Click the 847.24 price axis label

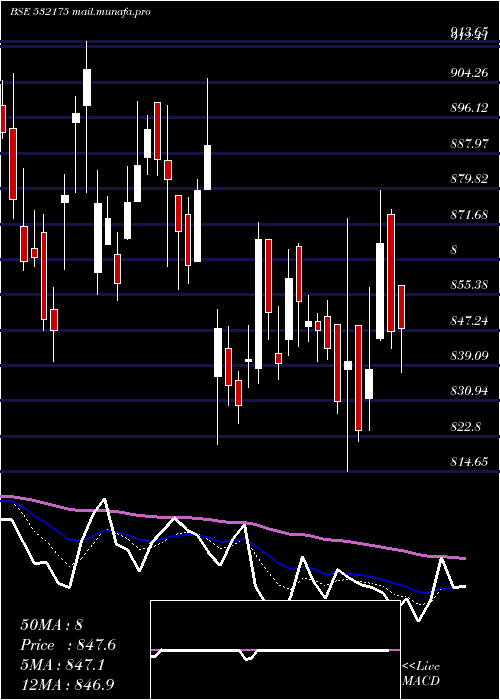point(469,320)
